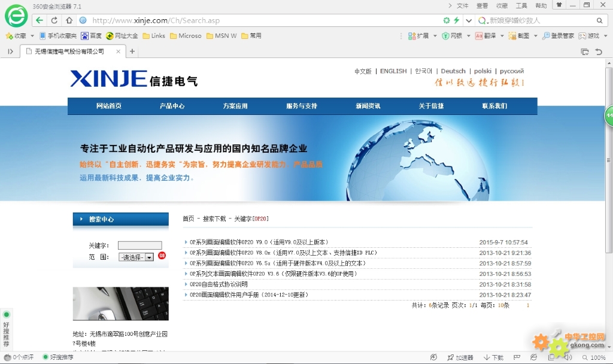
Task: Click the keyboard and pen thumbnail image
Action: pyautogui.click(x=121, y=304)
